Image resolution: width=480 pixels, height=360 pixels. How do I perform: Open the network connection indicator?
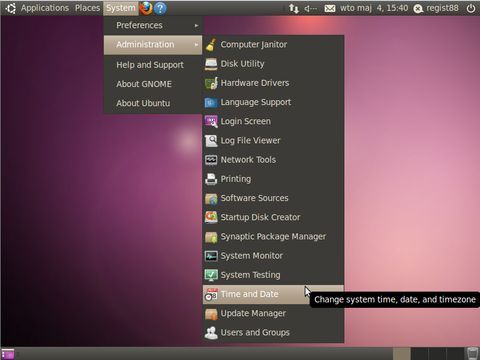(294, 8)
